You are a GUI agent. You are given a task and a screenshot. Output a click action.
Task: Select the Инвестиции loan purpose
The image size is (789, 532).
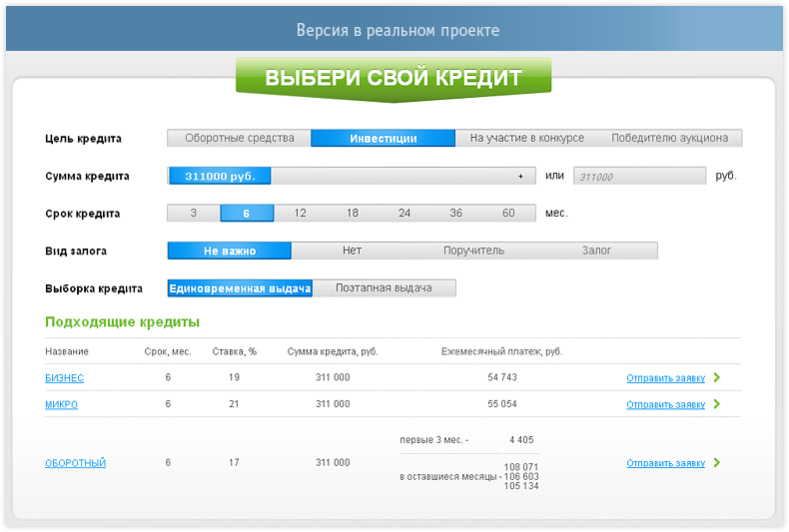[x=383, y=139]
